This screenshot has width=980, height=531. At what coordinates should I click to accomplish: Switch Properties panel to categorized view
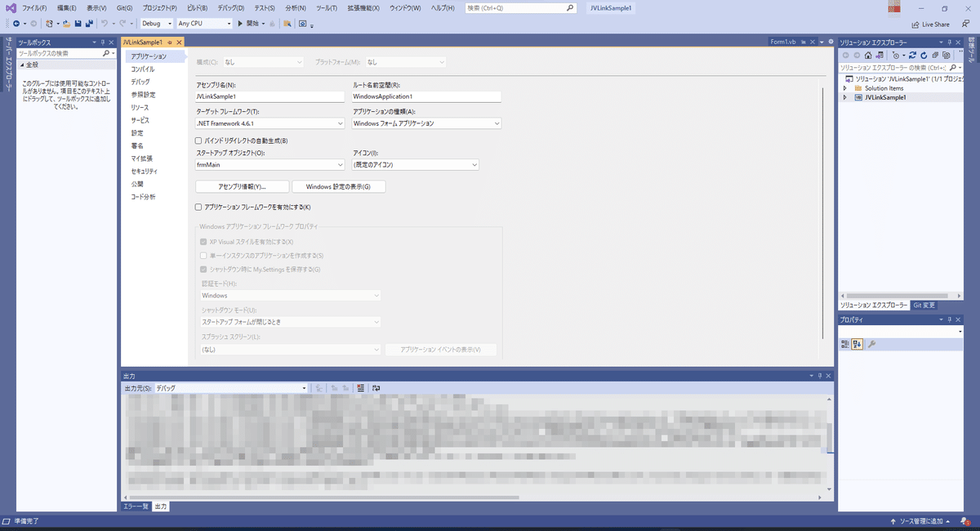pos(845,343)
